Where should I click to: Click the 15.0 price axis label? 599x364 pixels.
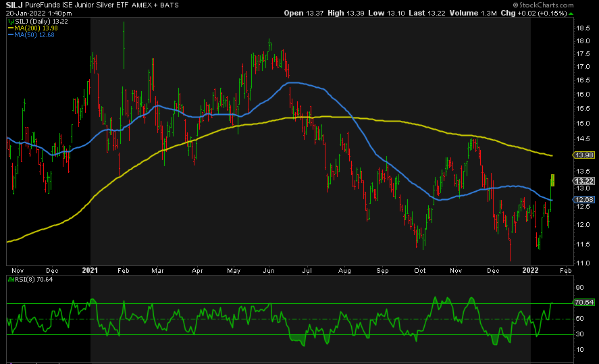tap(583, 124)
